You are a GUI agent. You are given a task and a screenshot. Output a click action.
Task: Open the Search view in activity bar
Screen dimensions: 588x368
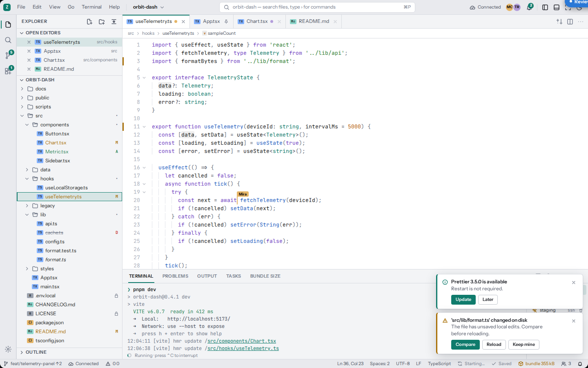pos(8,40)
